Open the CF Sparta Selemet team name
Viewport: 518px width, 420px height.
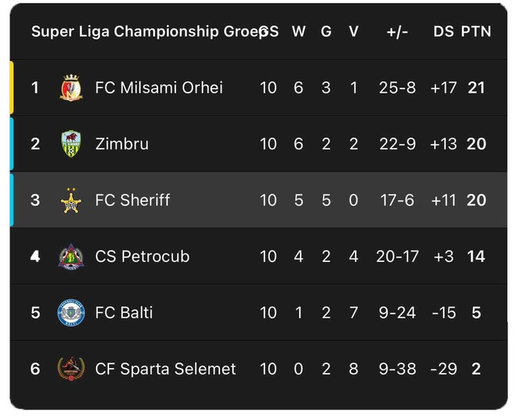pyautogui.click(x=166, y=369)
